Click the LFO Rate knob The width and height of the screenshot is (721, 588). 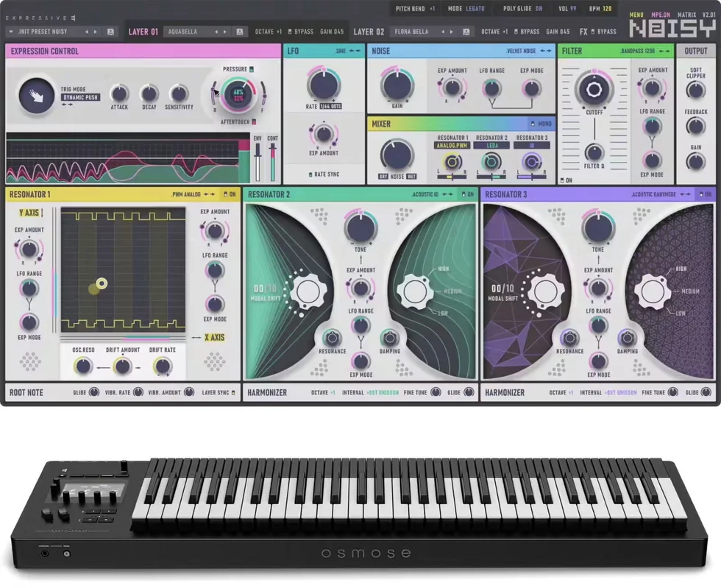coord(324,85)
